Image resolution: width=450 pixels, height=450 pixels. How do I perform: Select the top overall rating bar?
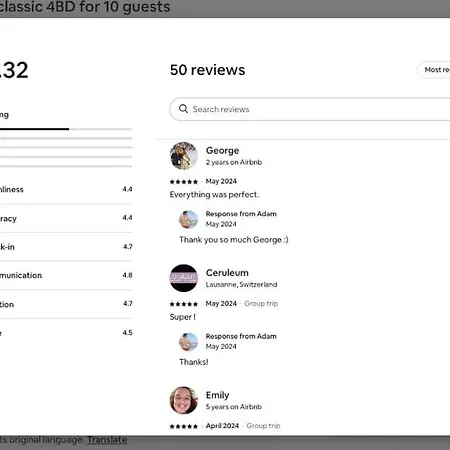pos(66,129)
